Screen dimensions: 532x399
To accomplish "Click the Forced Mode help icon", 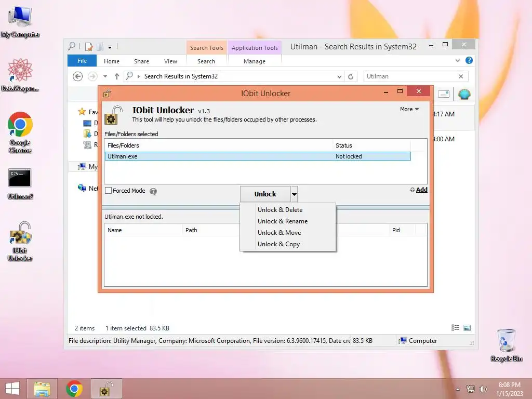I will pyautogui.click(x=153, y=191).
